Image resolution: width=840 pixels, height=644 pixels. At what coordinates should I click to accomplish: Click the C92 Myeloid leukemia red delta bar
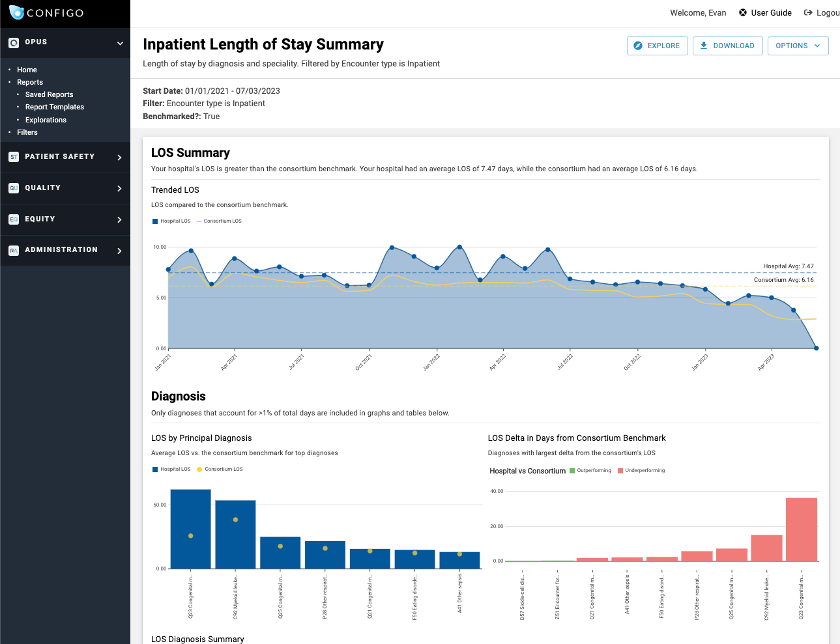(x=766, y=548)
